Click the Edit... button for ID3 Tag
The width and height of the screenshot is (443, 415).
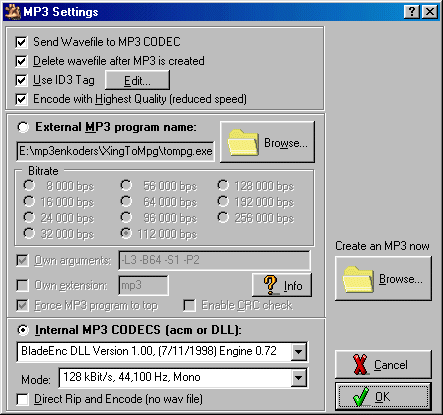tap(137, 80)
